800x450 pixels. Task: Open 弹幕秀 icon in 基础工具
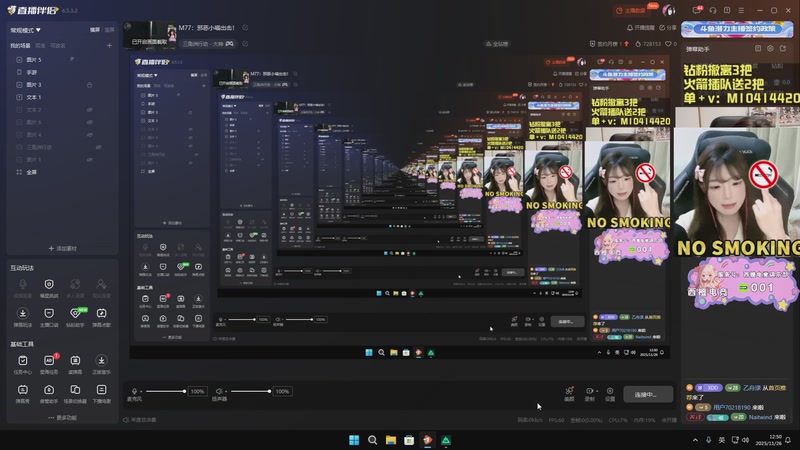click(x=22, y=390)
